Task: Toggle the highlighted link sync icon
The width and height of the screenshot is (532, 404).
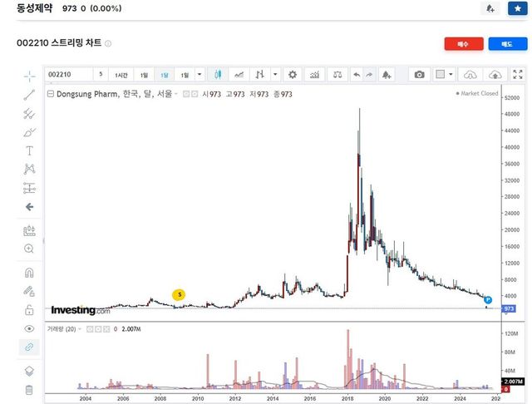Action: [29, 347]
